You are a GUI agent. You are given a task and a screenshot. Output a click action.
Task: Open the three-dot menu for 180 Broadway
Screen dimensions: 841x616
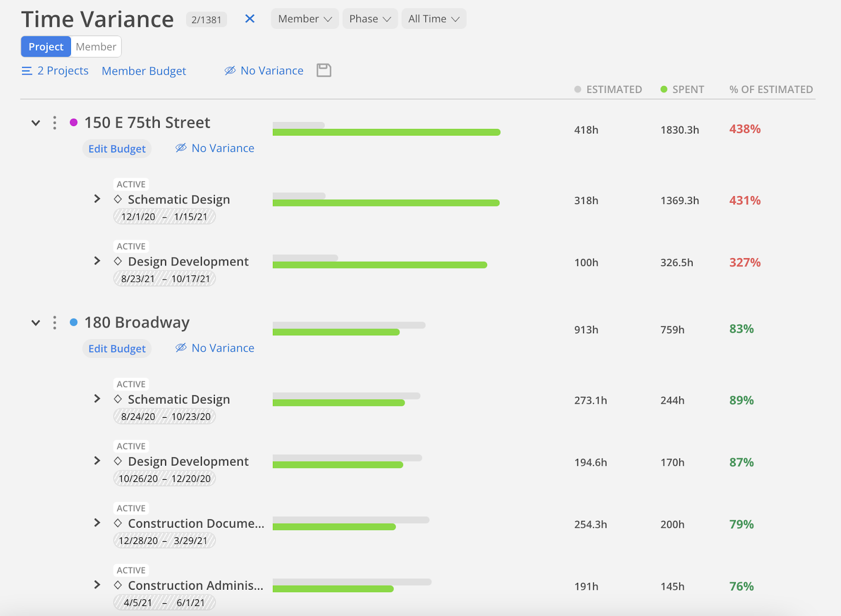(x=55, y=323)
